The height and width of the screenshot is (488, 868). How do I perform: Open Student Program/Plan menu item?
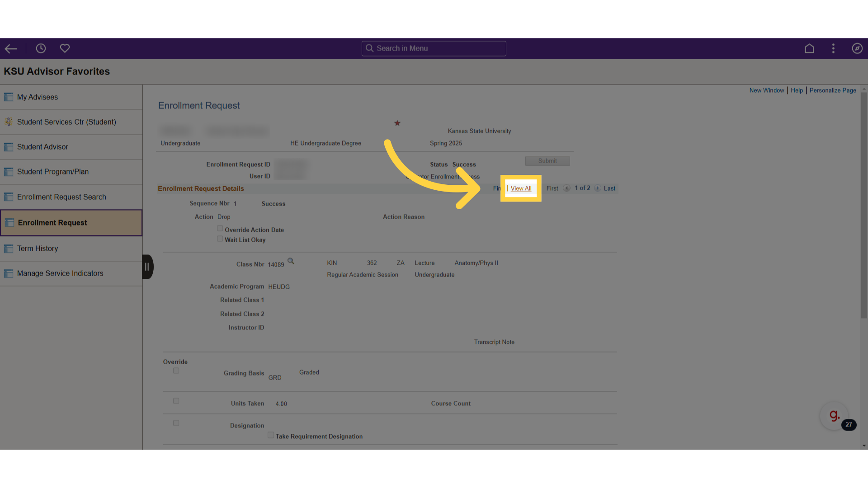[71, 172]
